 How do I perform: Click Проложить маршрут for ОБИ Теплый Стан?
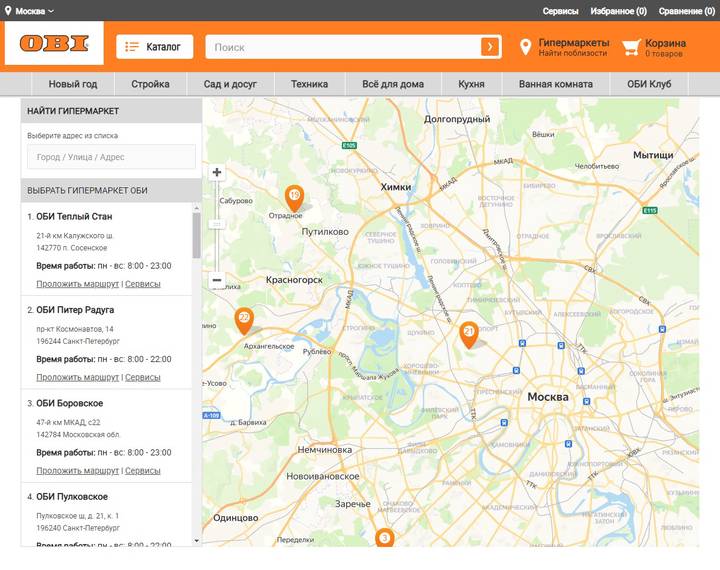click(78, 284)
